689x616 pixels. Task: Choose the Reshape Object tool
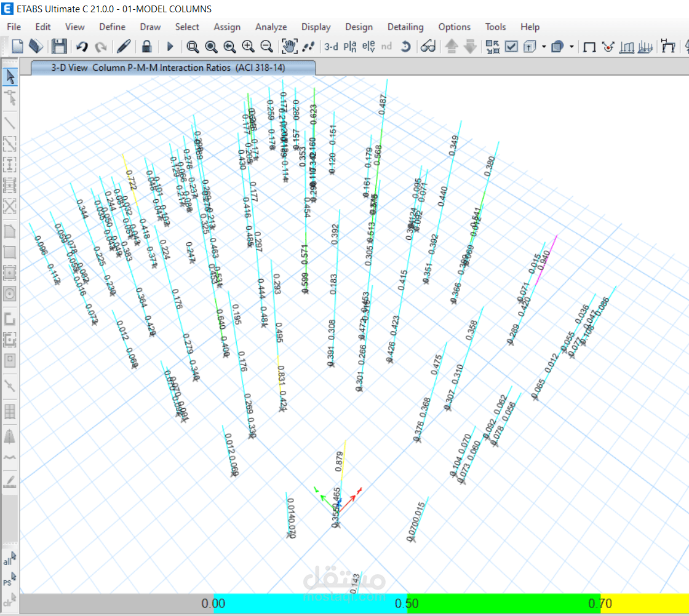[x=10, y=98]
